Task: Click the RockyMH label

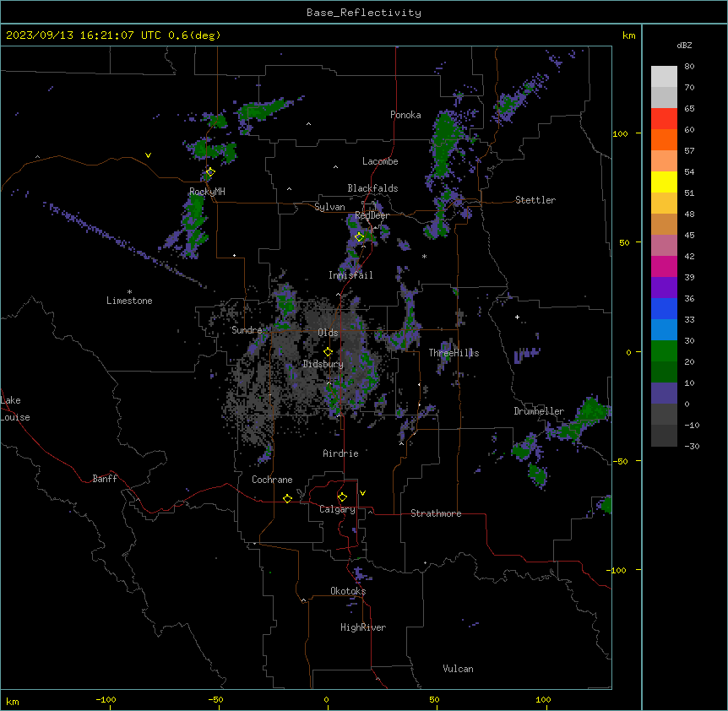Action: (207, 192)
